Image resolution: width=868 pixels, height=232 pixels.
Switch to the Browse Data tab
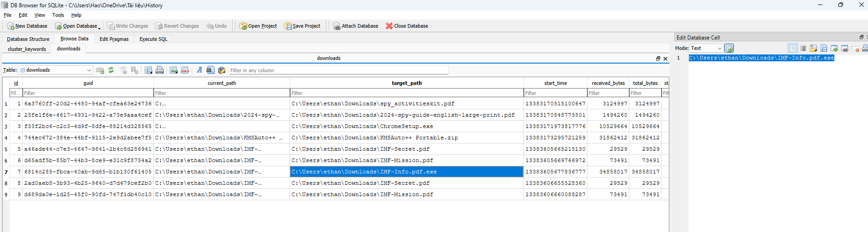coord(75,39)
